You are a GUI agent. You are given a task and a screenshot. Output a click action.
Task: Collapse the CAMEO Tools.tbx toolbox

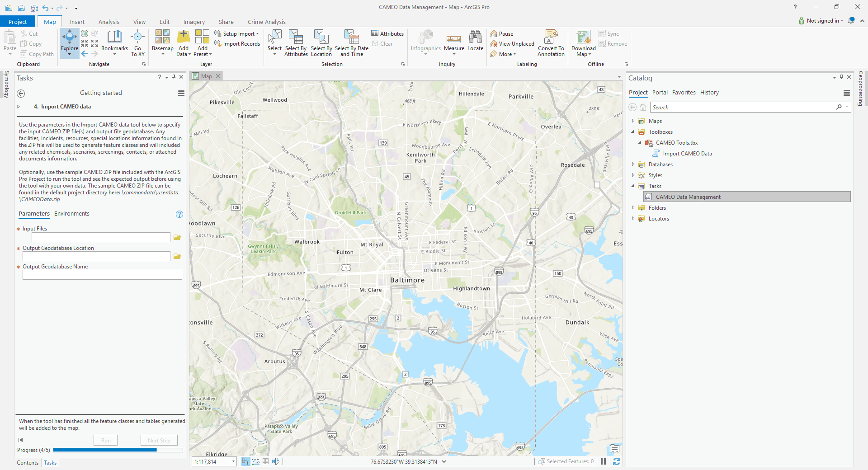(640, 143)
